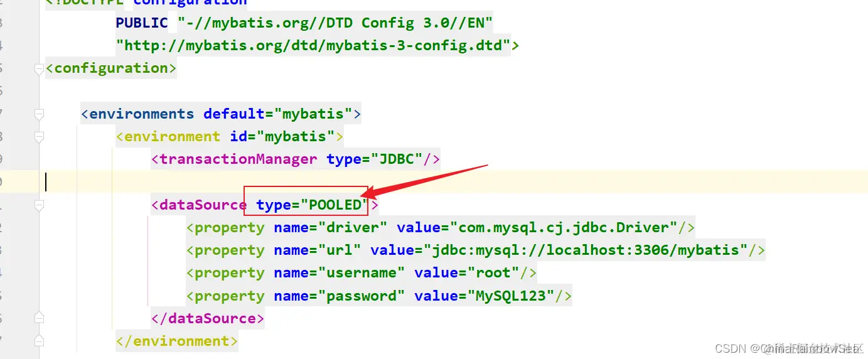Click the name="username" attribute
868x359 pixels.
coord(340,273)
